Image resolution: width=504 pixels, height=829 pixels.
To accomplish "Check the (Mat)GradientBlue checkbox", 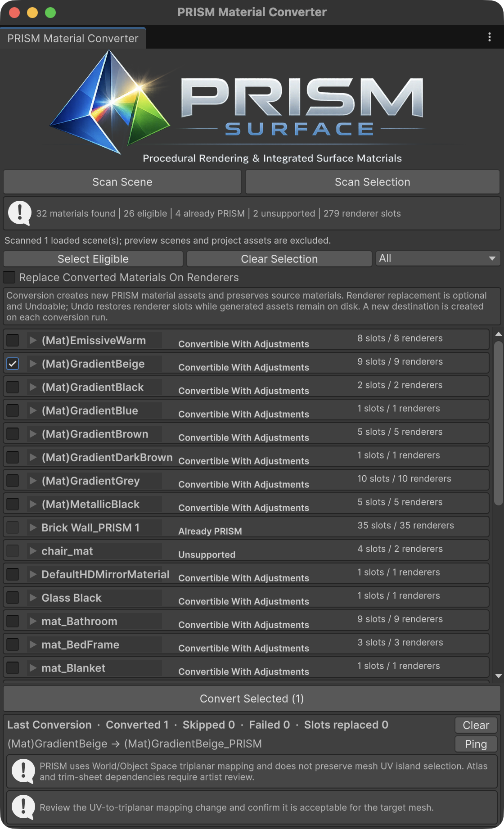I will coord(13,410).
